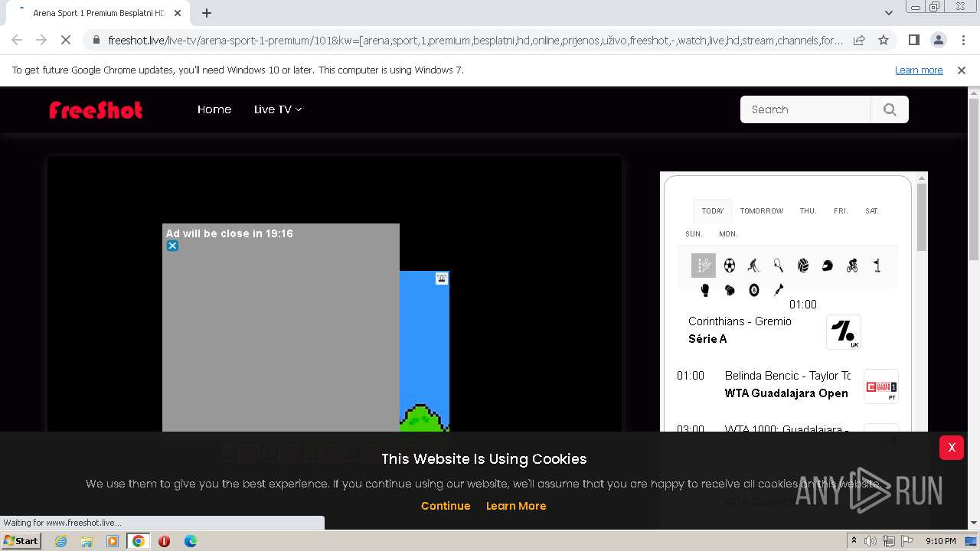
Task: Filter schedule by billiard 8-ball icon
Action: coord(754,290)
